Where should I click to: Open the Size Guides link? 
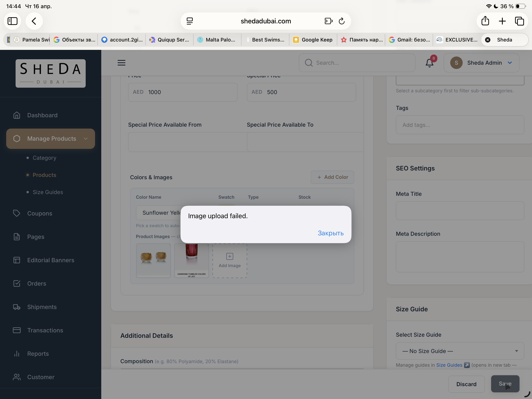pos(449,365)
